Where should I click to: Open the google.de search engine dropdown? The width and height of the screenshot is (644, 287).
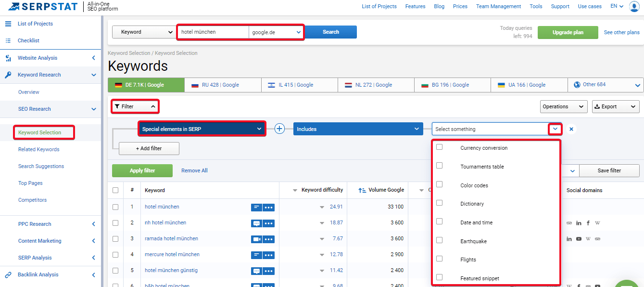pyautogui.click(x=276, y=32)
